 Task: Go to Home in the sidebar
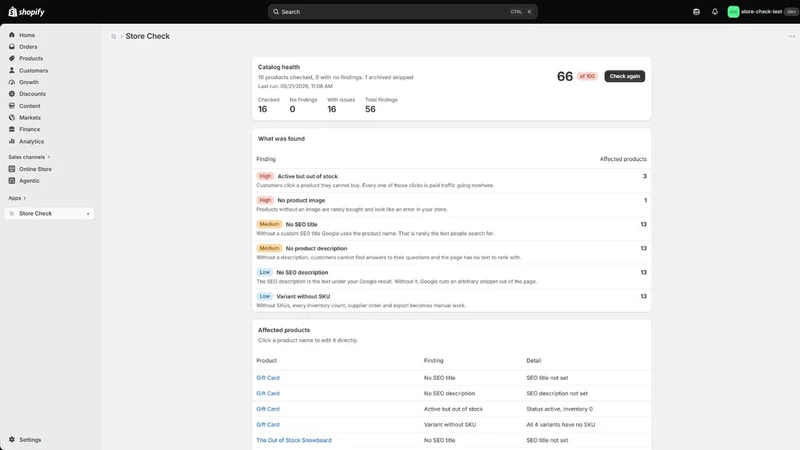coord(27,35)
